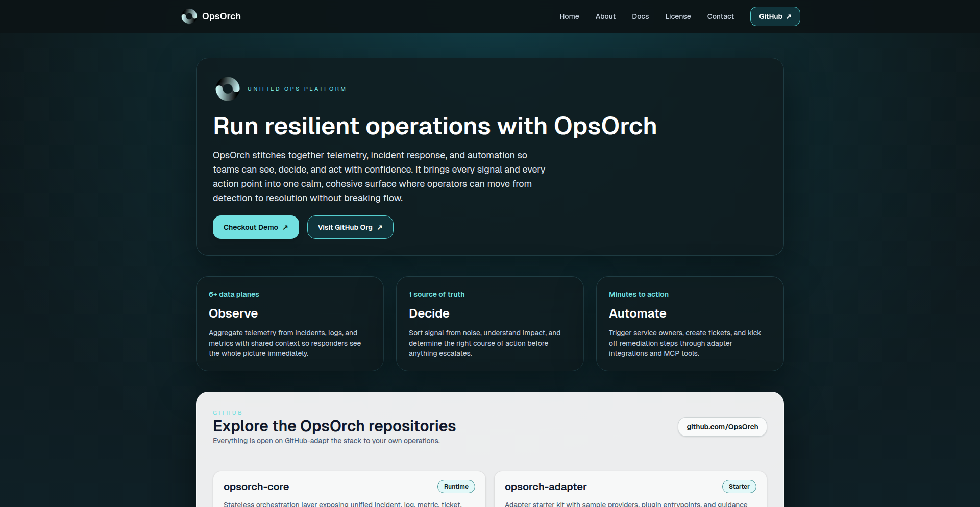
Task: Open the opsorch-adapter repository card
Action: (630, 489)
